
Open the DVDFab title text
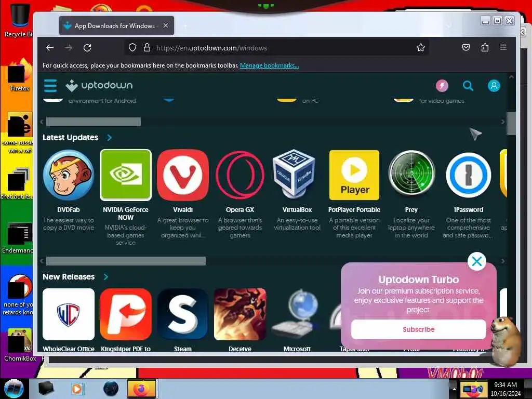pyautogui.click(x=69, y=210)
